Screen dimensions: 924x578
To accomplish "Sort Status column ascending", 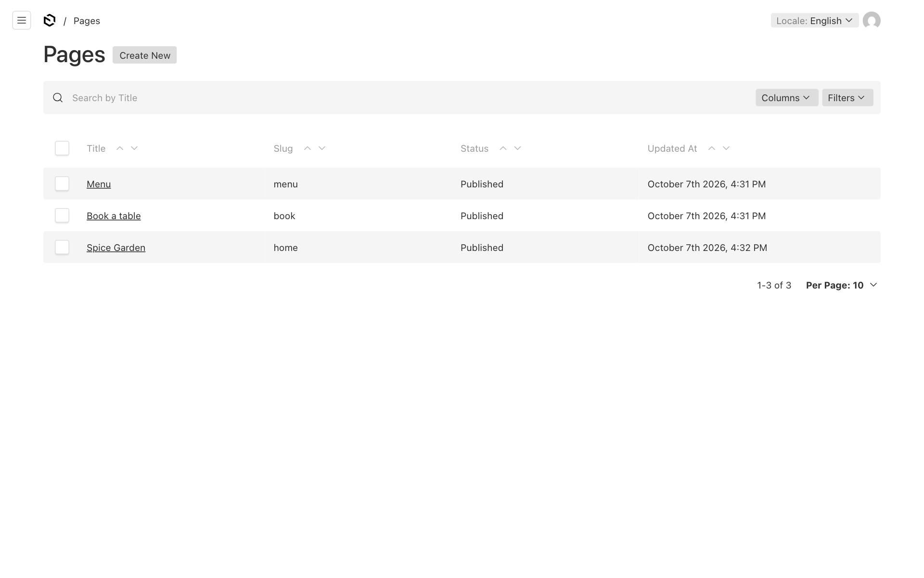I will coord(503,148).
